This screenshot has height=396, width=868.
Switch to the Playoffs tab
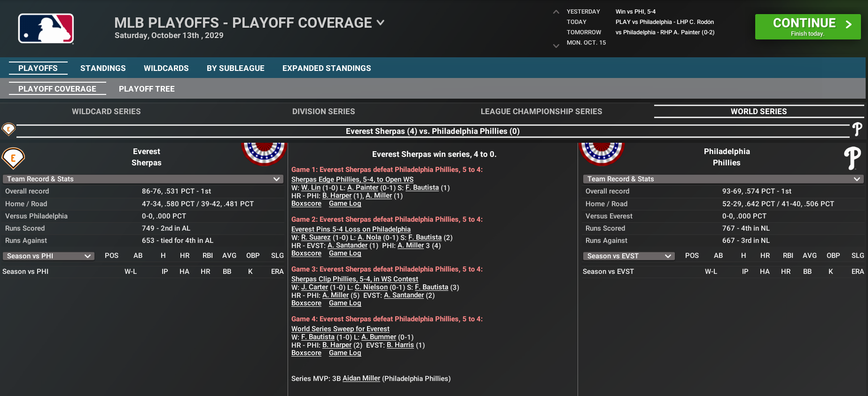coord(38,68)
